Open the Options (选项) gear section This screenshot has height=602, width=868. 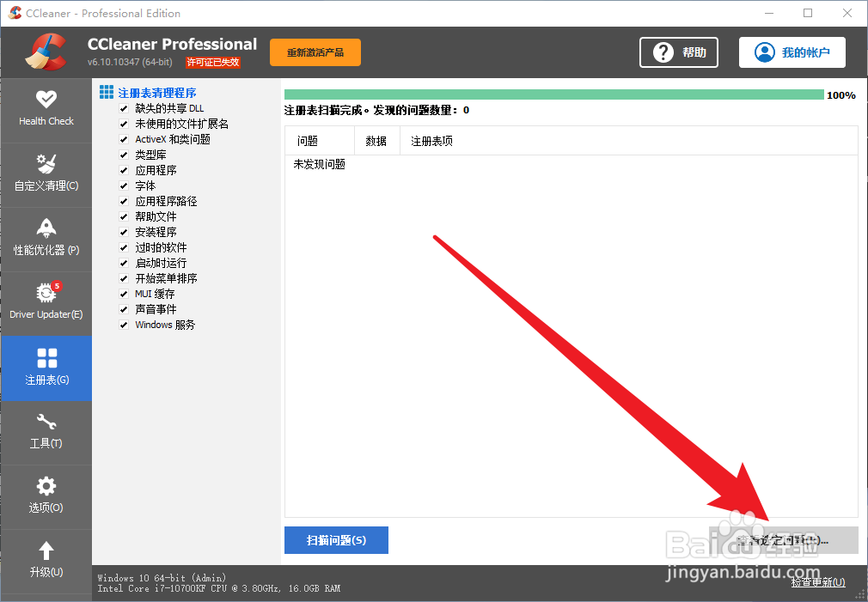[x=46, y=496]
